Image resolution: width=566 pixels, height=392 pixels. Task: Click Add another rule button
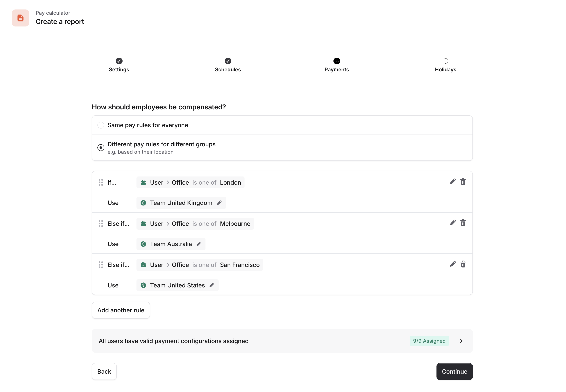tap(121, 310)
